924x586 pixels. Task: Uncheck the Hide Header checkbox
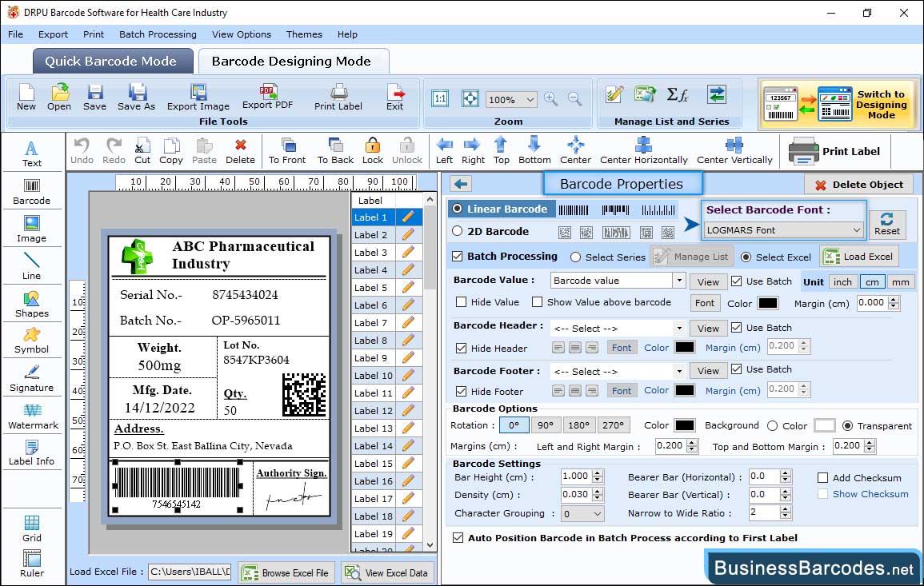click(462, 348)
